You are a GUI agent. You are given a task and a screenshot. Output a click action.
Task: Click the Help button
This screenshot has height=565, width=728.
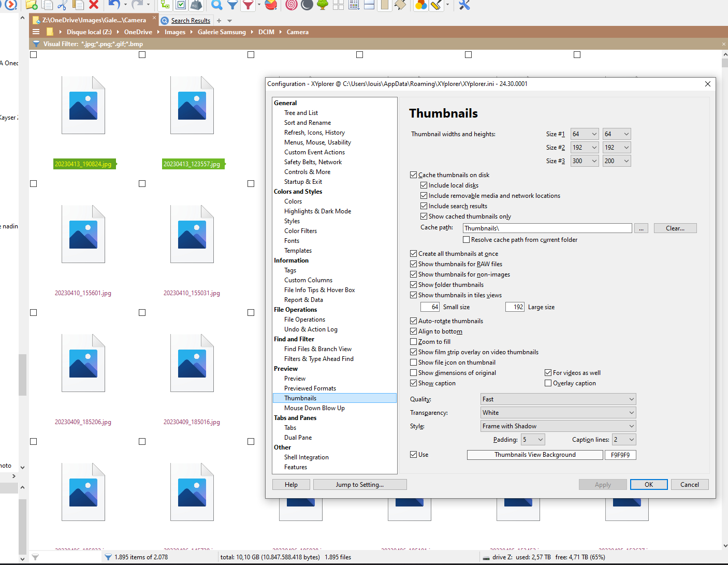291,485
